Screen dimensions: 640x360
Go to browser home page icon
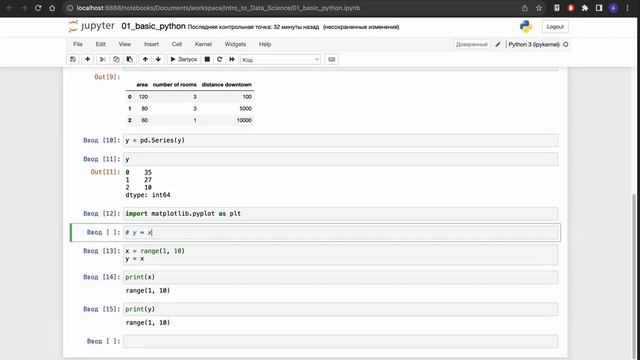52,8
